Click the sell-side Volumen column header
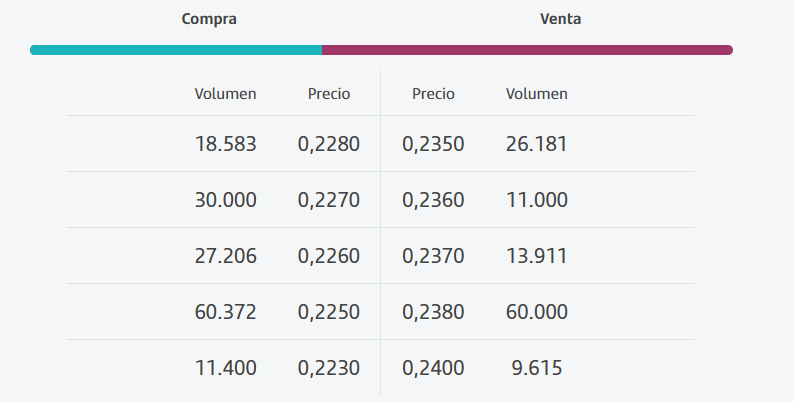The image size is (794, 402). pyautogui.click(x=537, y=94)
